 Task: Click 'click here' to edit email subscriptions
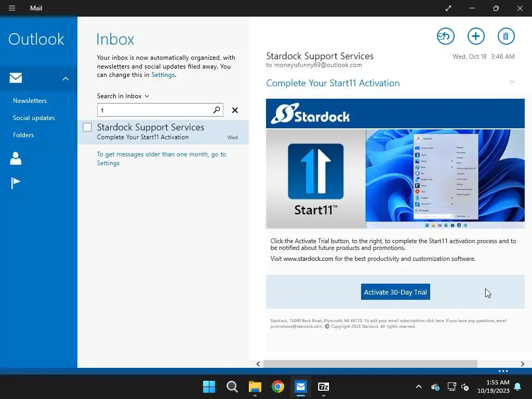435,320
